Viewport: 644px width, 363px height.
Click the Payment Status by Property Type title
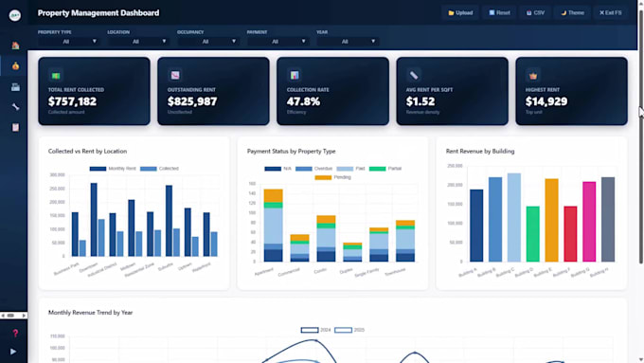(x=291, y=152)
